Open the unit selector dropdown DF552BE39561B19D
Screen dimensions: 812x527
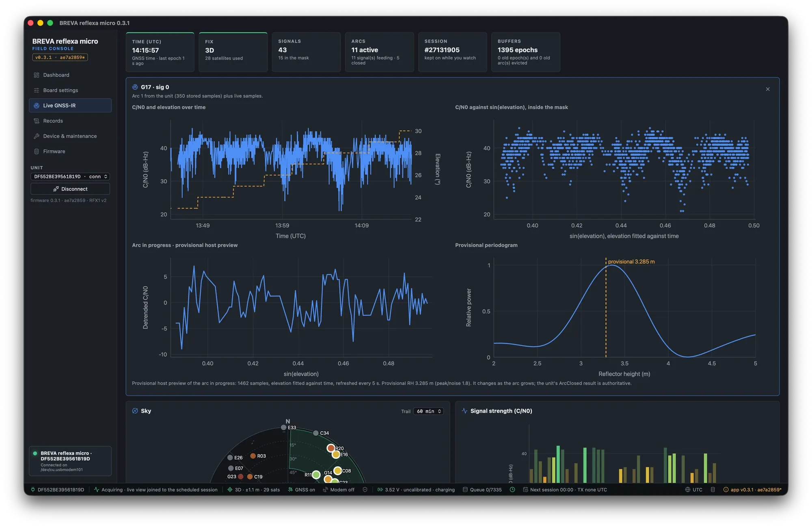point(70,176)
